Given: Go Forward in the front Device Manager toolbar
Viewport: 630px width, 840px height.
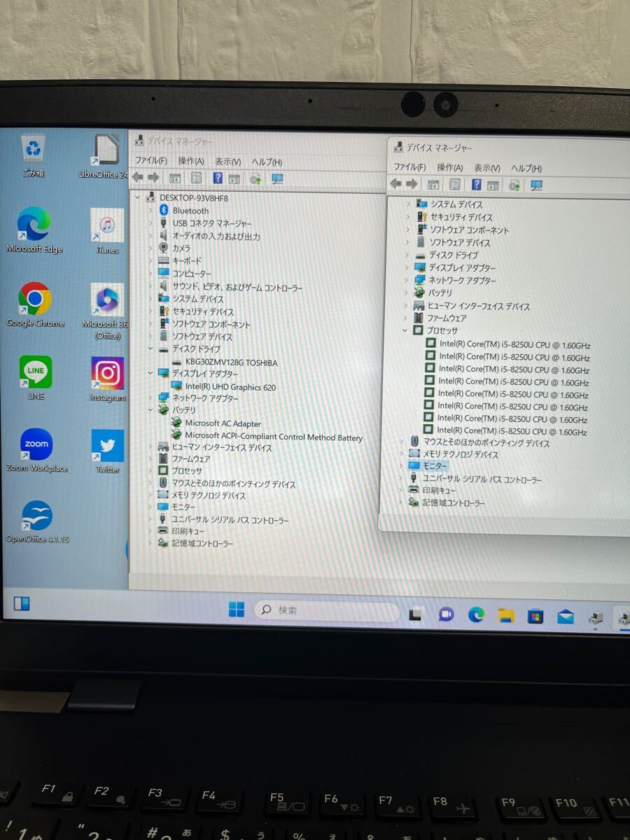Looking at the screenshot, I should (412, 184).
